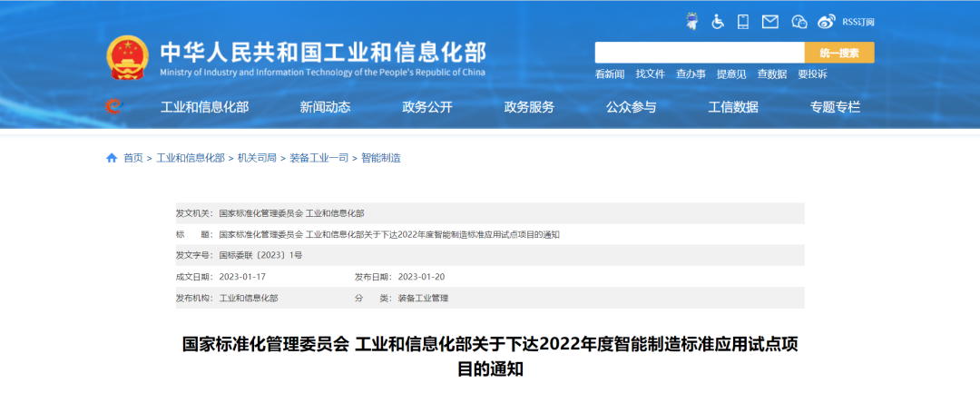This screenshot has height=393, width=980.
Task: Click the wheelchair accessibility icon
Action: (718, 21)
